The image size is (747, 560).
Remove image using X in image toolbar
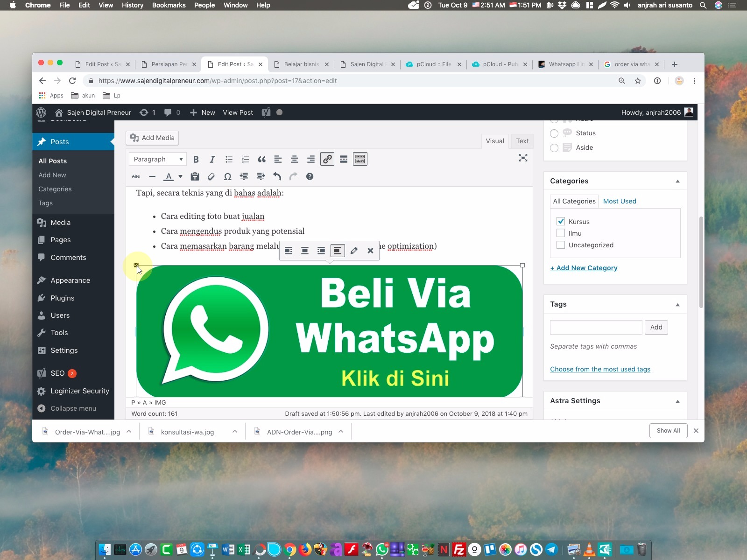(x=370, y=251)
